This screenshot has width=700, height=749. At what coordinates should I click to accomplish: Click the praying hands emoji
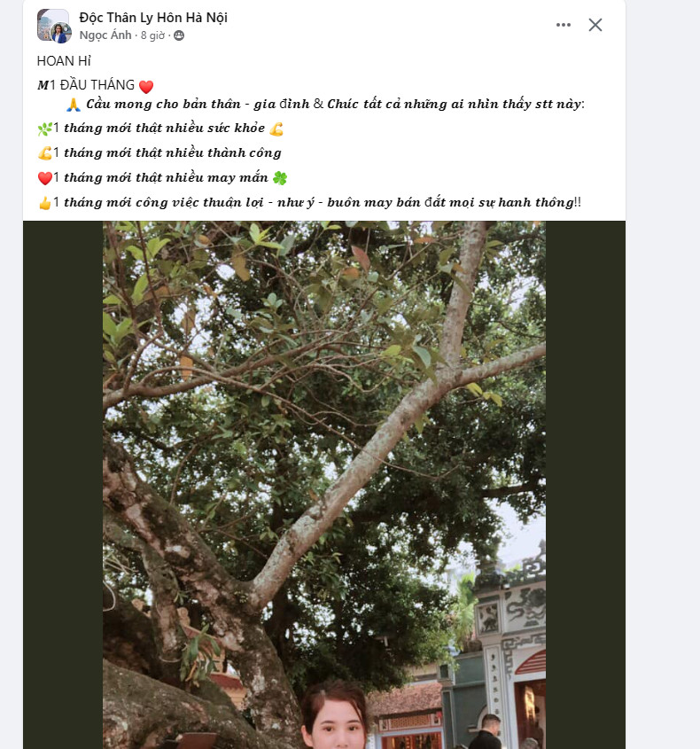(x=74, y=105)
